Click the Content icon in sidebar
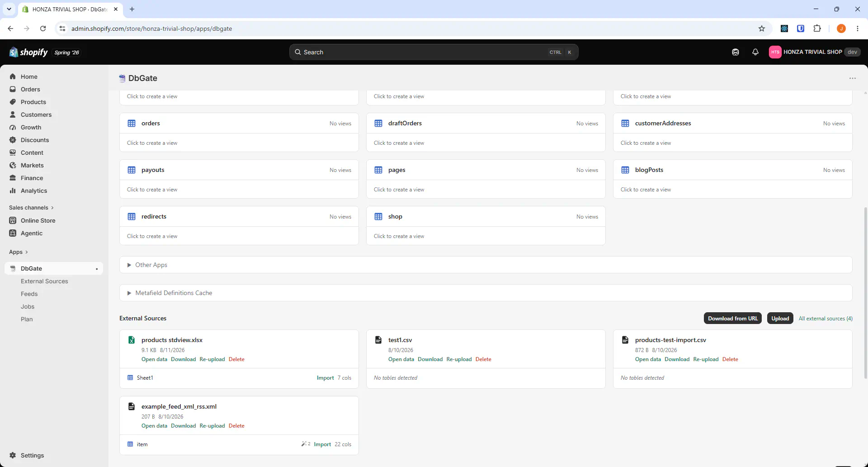This screenshot has width=868, height=467. pyautogui.click(x=13, y=152)
